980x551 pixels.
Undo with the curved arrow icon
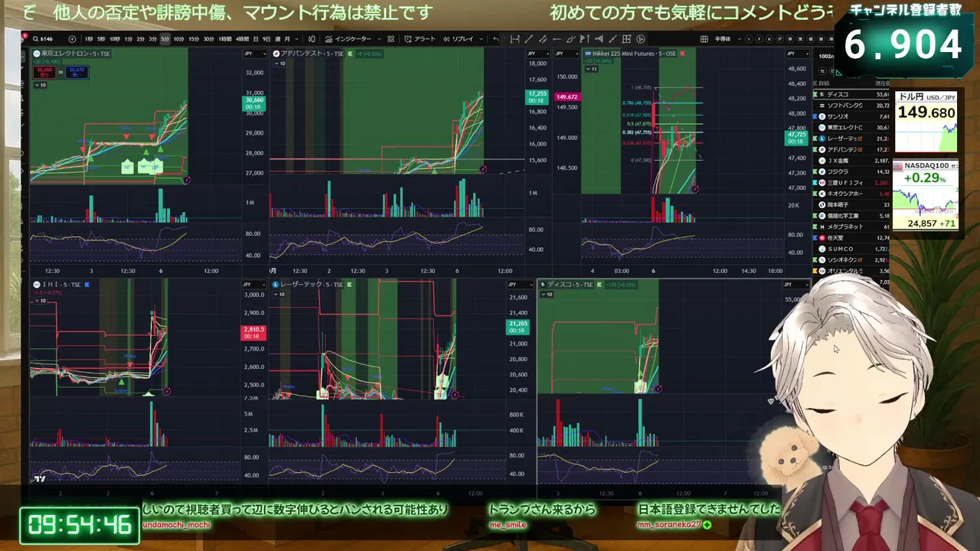point(495,39)
